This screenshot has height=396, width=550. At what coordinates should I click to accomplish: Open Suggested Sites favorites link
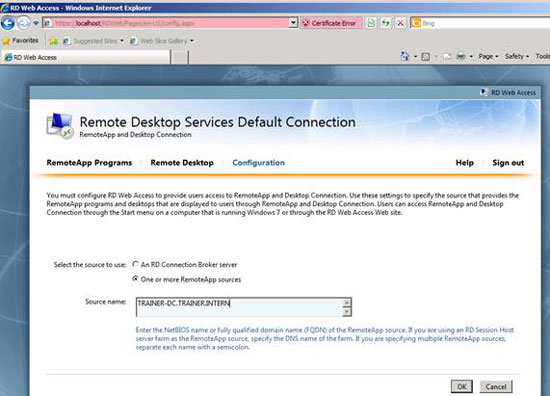coord(93,41)
